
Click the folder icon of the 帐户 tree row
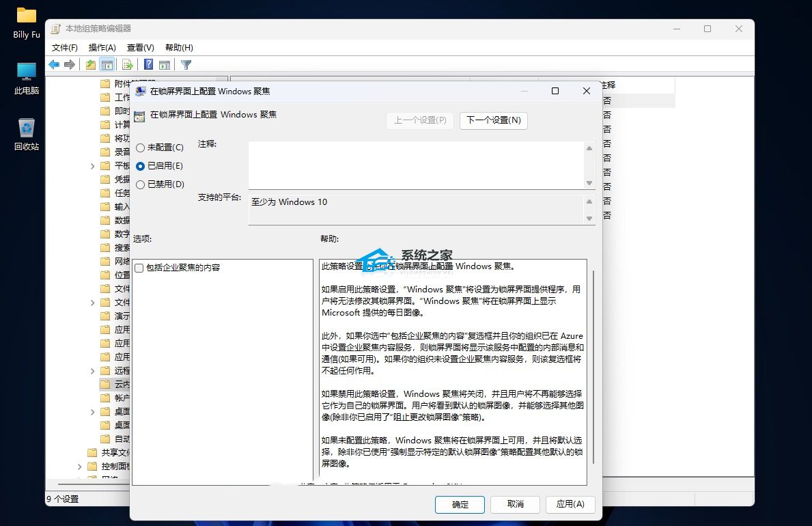105,398
